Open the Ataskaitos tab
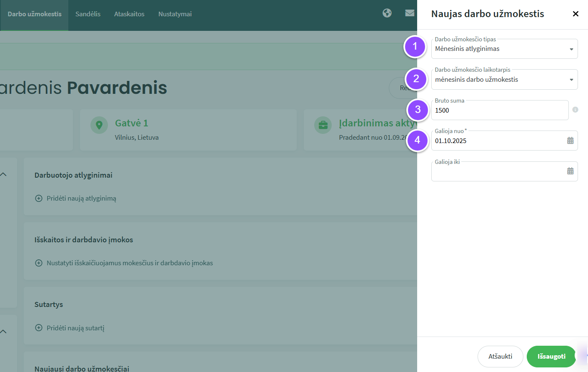This screenshot has height=372, width=588. pos(129,14)
